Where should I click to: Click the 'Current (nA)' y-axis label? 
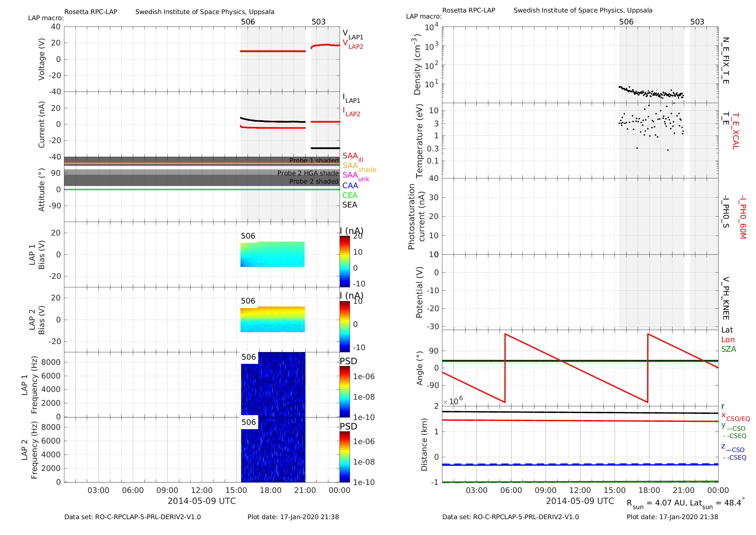(x=41, y=124)
